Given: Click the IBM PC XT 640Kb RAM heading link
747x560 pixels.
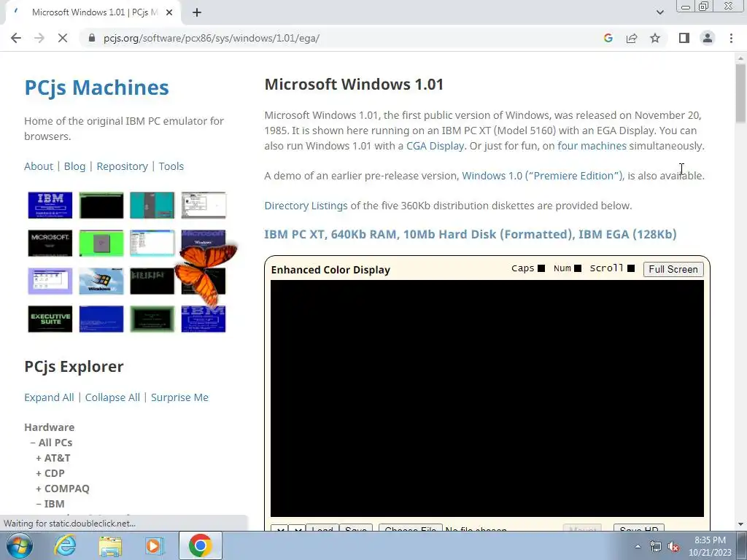Looking at the screenshot, I should point(471,234).
